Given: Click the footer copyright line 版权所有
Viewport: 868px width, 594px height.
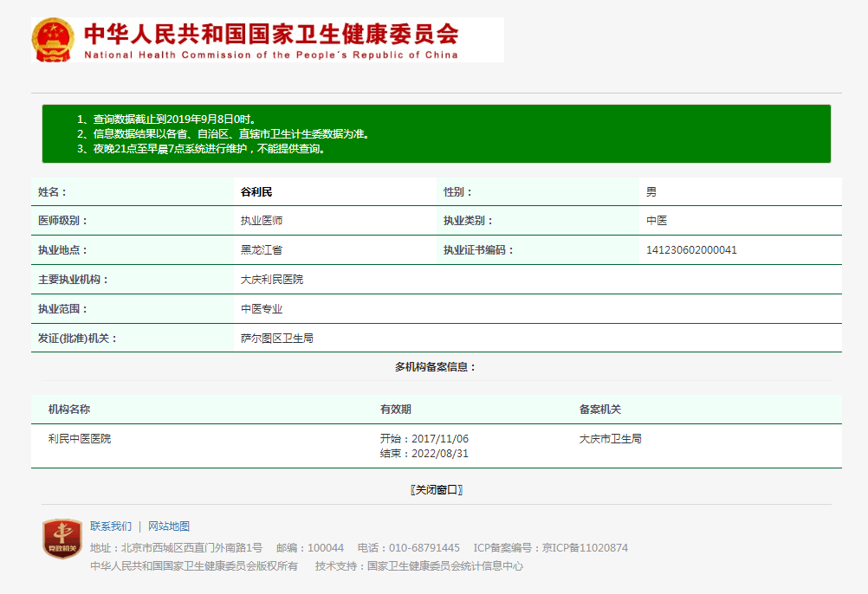Looking at the screenshot, I should 194,565.
